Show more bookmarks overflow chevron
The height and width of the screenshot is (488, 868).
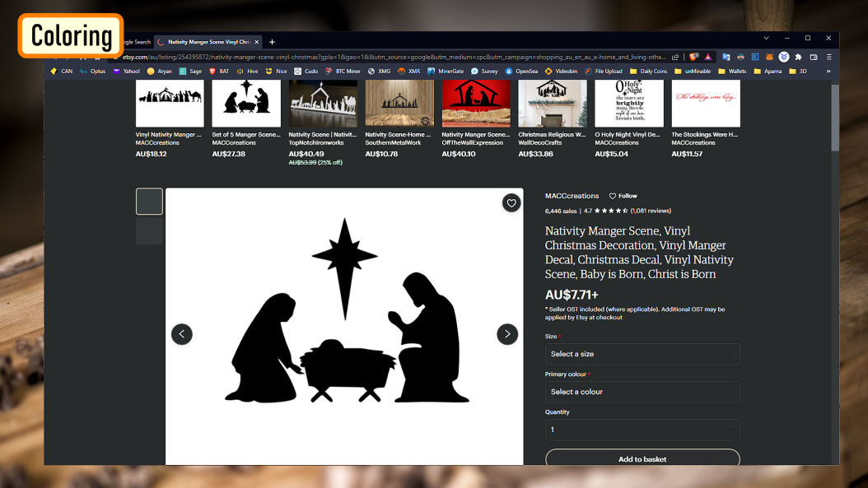(828, 72)
